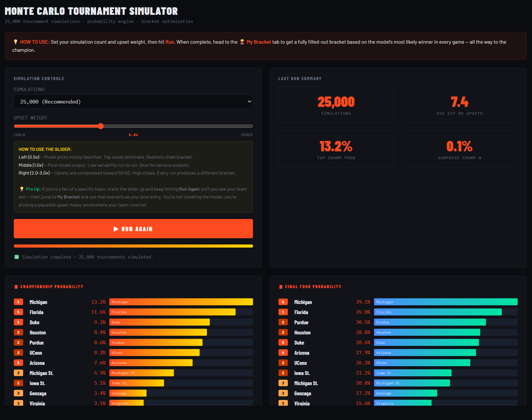Click the Championship Probability orange square marker
Image resolution: width=532 pixels, height=420 pixels.
click(x=16, y=287)
